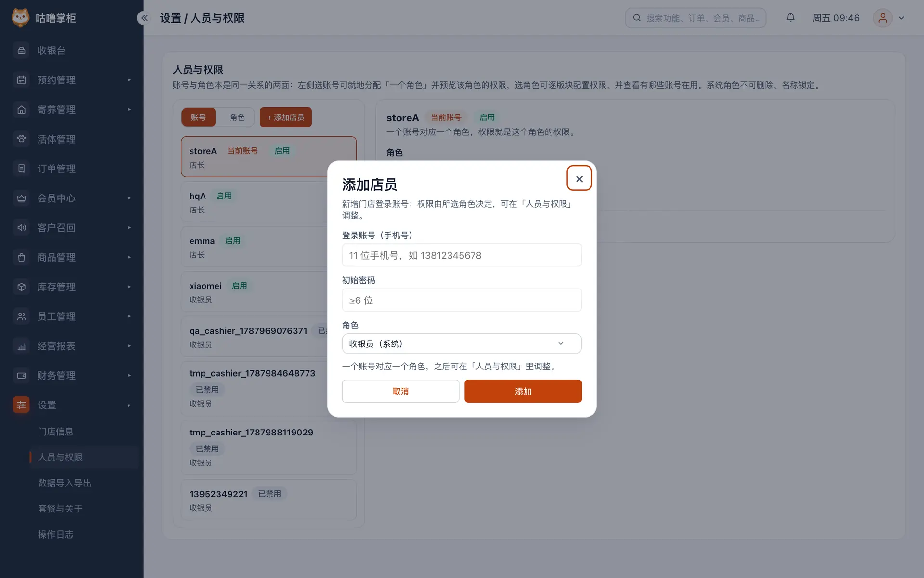Click the 活体管理 paw icon

pyautogui.click(x=21, y=139)
